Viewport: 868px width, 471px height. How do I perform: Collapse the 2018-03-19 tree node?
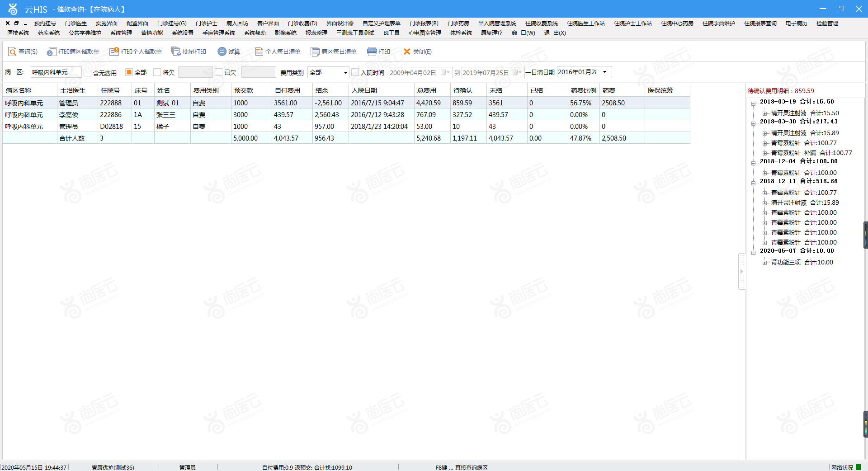click(x=753, y=104)
